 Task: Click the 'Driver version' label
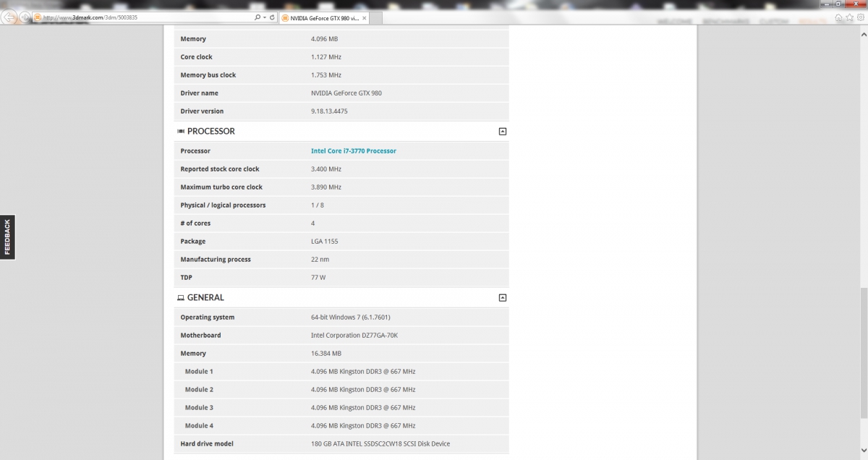click(x=202, y=111)
